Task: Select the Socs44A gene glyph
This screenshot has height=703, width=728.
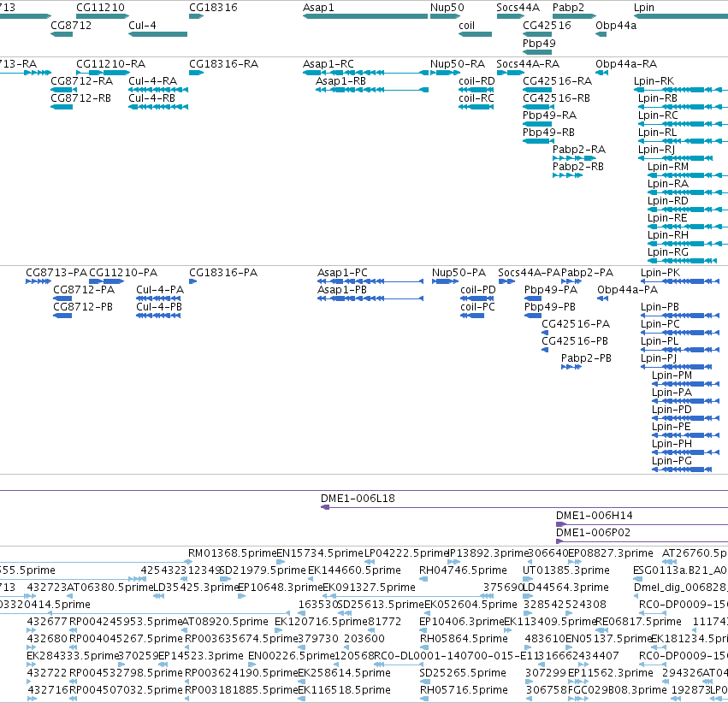Action: tap(511, 16)
